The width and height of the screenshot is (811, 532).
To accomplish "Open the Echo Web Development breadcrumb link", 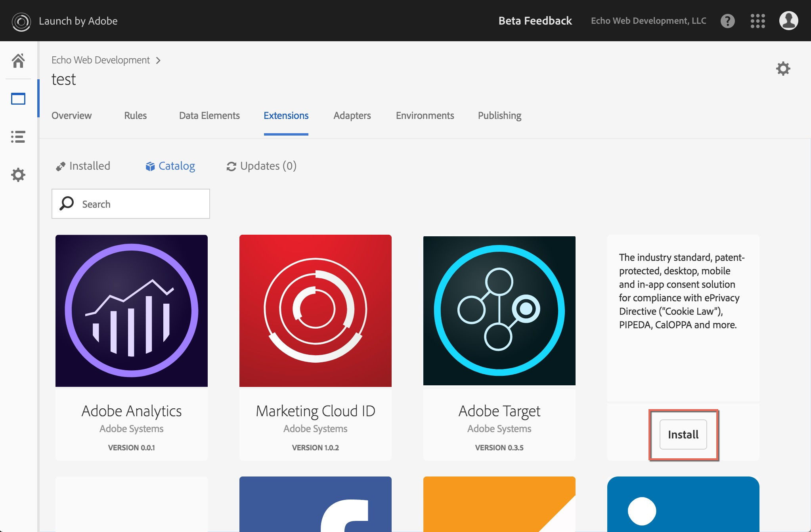I will click(x=101, y=60).
